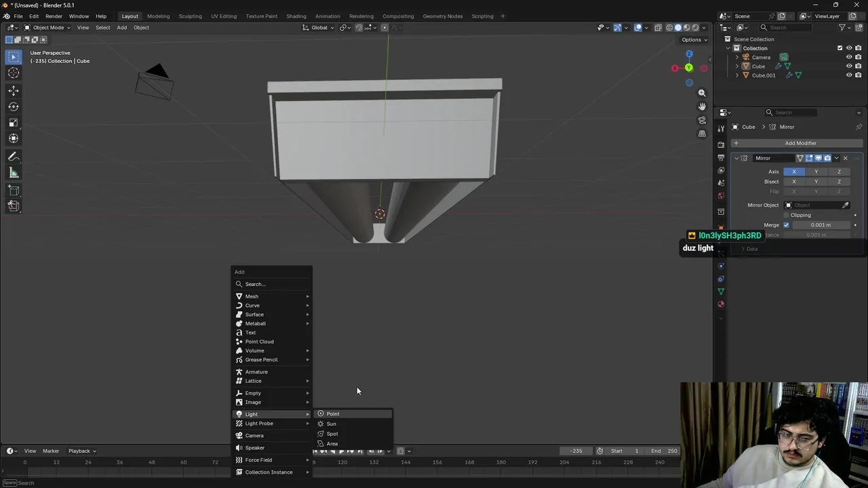This screenshot has height=488, width=868.
Task: Toggle Mirror Axis Z button
Action: [839, 171]
